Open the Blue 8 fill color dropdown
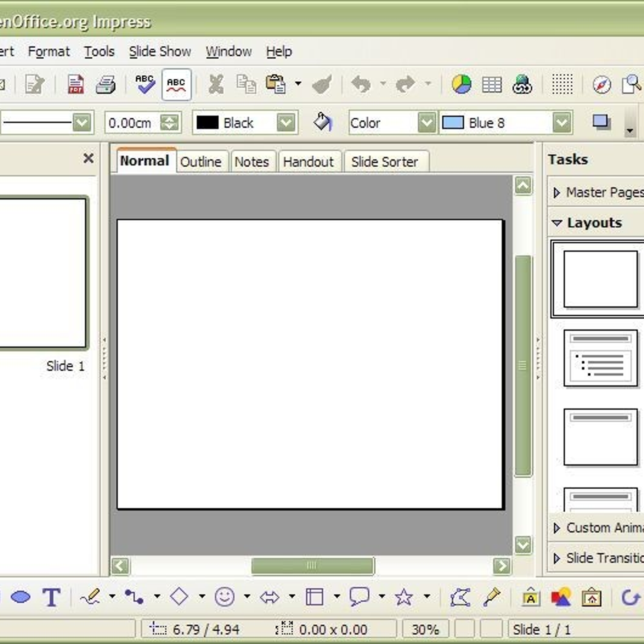Viewport: 644px width, 644px height. [562, 122]
